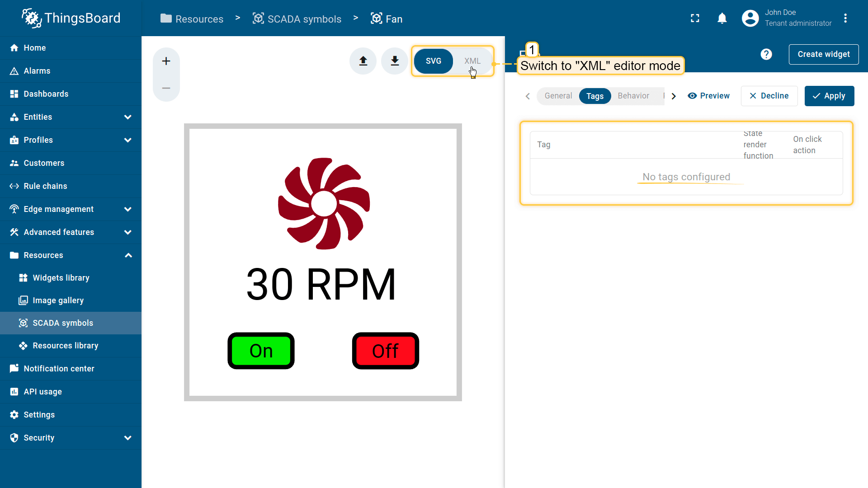The height and width of the screenshot is (488, 868).
Task: Open the help question mark icon
Action: click(766, 54)
